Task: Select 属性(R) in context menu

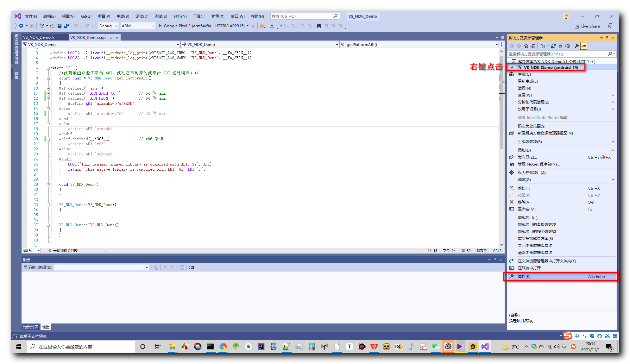Action: [x=561, y=277]
